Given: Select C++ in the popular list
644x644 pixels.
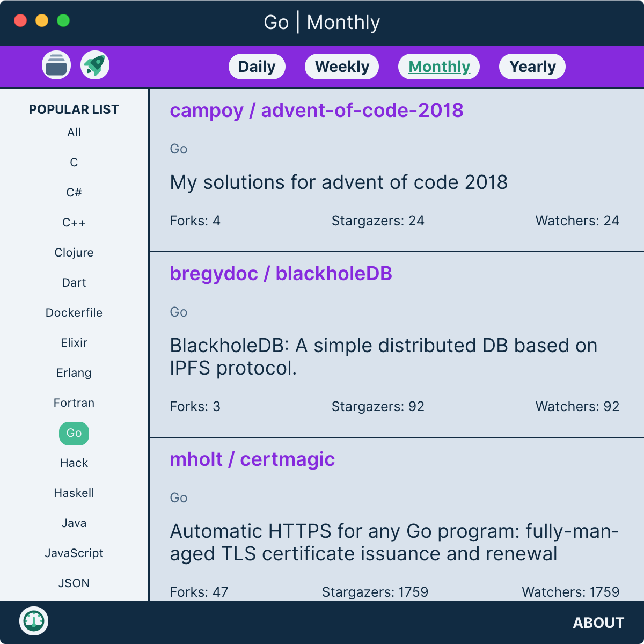Looking at the screenshot, I should (74, 223).
